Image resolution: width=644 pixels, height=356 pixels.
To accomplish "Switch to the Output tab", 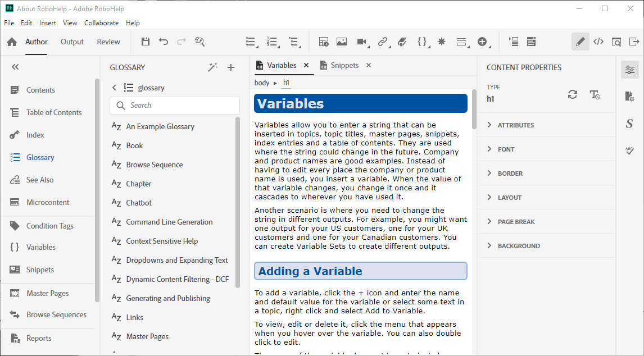I will coord(72,42).
